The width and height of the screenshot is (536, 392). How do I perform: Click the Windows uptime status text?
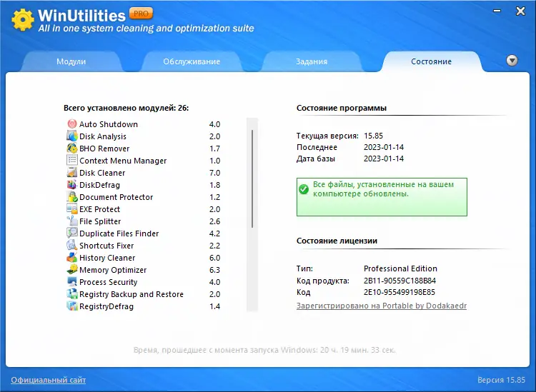coord(264,350)
